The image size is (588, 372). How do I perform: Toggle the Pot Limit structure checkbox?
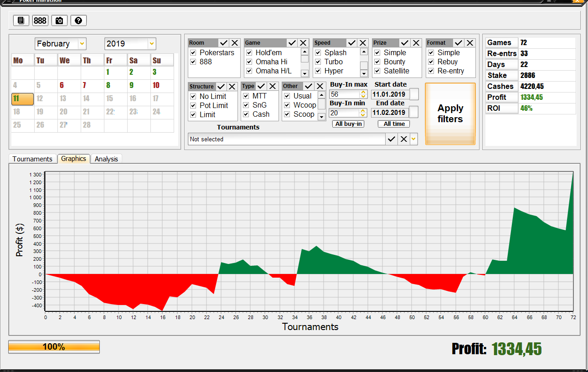tap(193, 106)
